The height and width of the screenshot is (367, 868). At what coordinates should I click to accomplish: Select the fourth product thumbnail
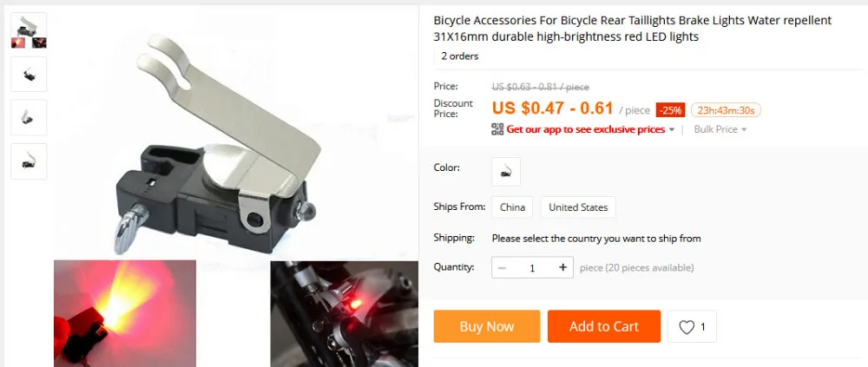29,161
